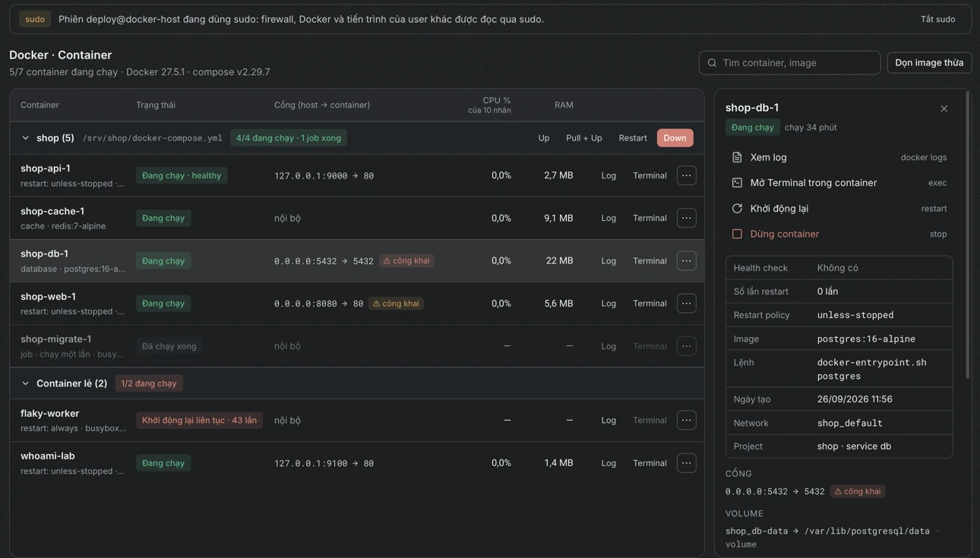
Task: Restart the shop compose project
Action: point(633,138)
